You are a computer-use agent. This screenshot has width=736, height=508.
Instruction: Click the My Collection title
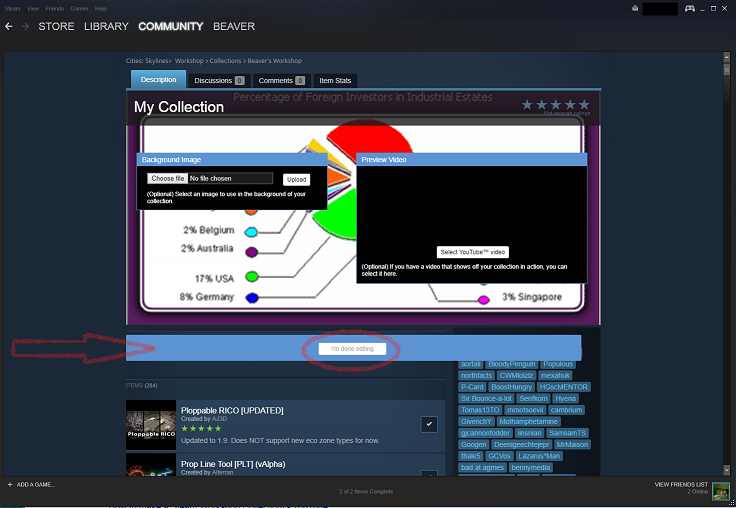179,107
